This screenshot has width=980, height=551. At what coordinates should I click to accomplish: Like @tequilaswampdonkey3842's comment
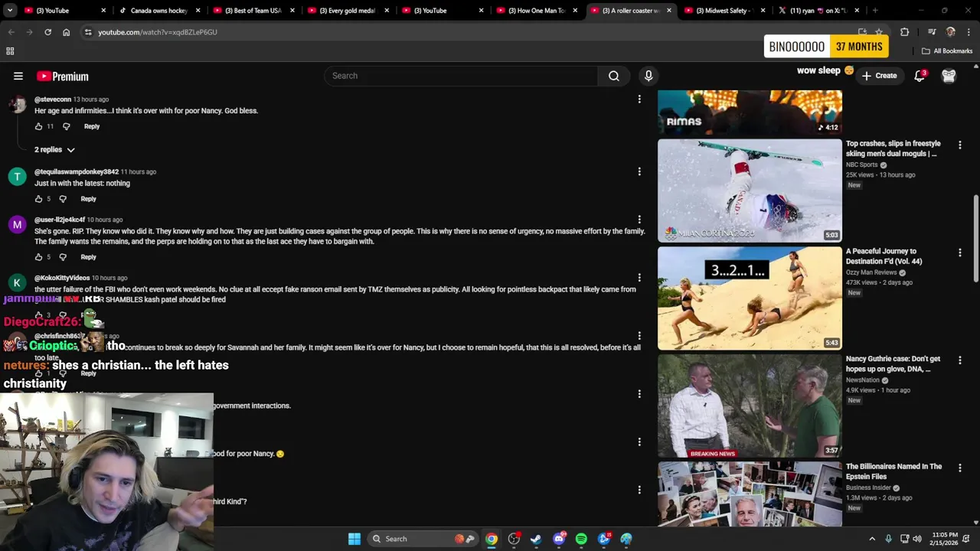pyautogui.click(x=38, y=199)
